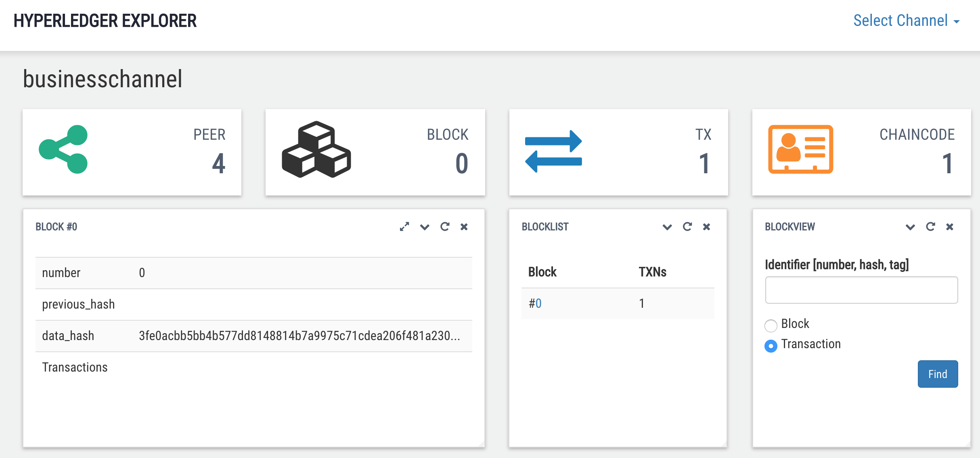Refresh the Blocklist panel
This screenshot has height=458, width=980.
(x=687, y=227)
